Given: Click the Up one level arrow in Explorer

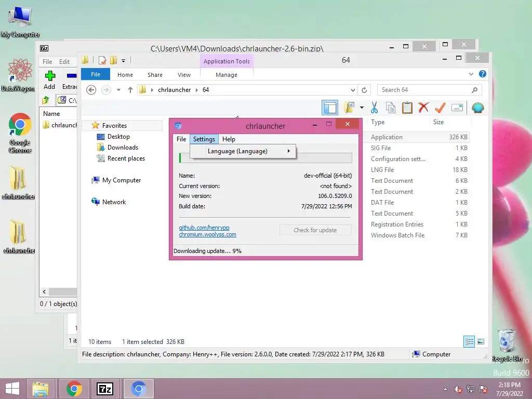Looking at the screenshot, I should click(x=130, y=90).
